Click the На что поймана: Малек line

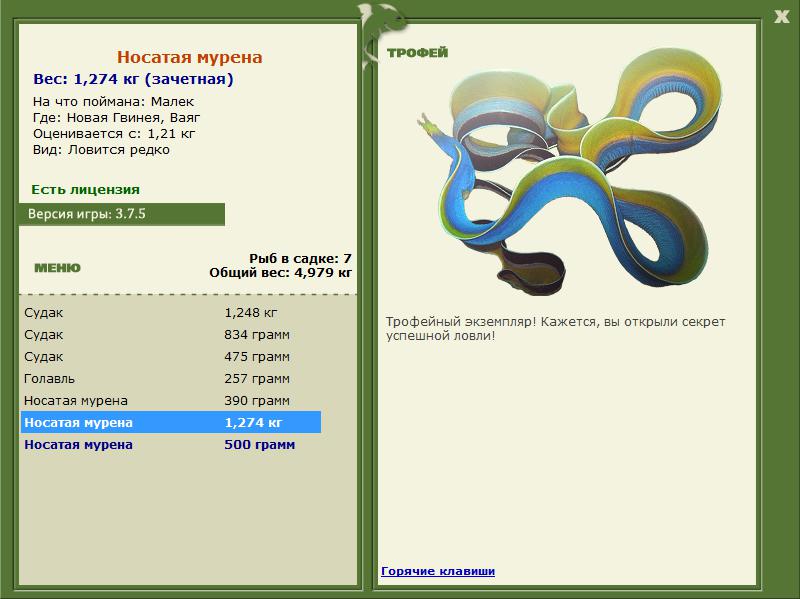point(113,102)
